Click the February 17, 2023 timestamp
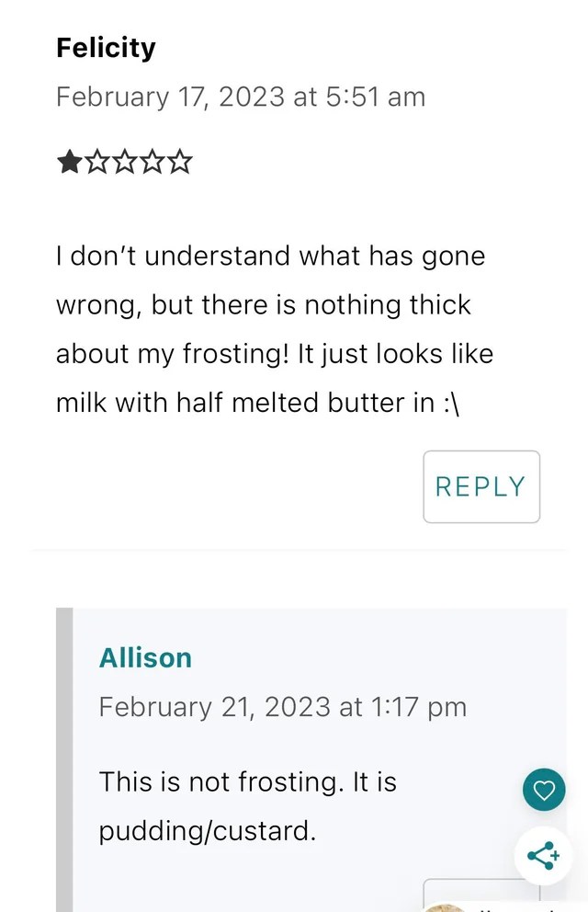 pos(241,97)
